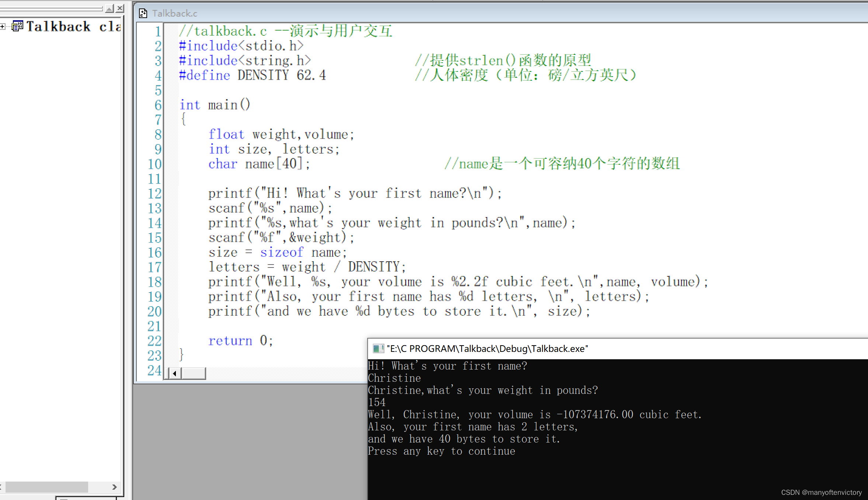Click on 'int size, letters;' line
868x500 pixels.
click(x=274, y=149)
